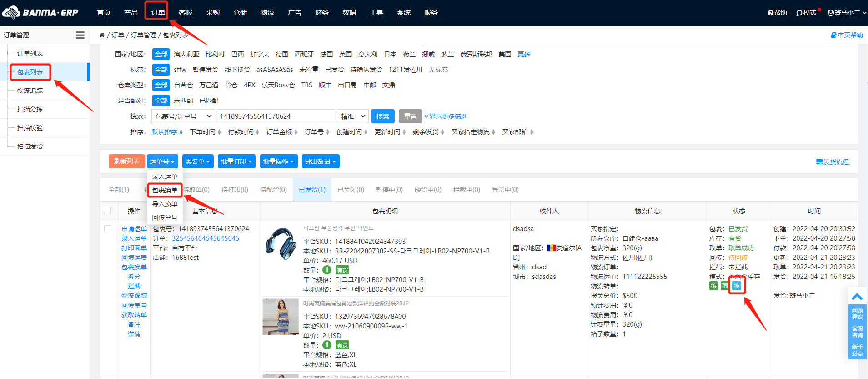Viewport: 868px width, 379px height.
Task: Click 拦截 action link
Action: click(134, 286)
